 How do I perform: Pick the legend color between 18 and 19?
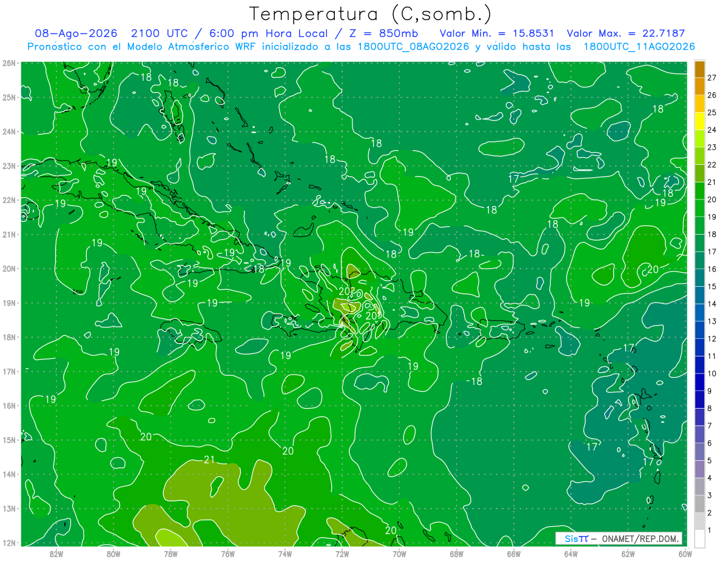point(699,226)
